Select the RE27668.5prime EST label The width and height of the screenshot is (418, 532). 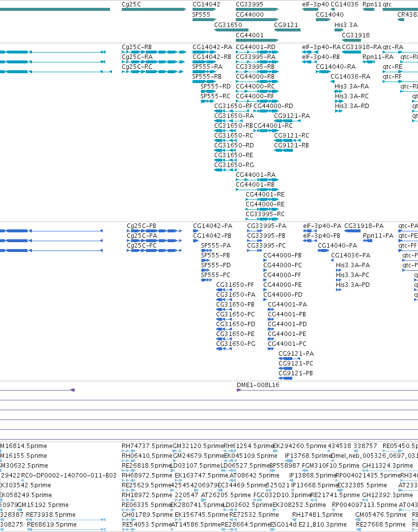point(381,525)
